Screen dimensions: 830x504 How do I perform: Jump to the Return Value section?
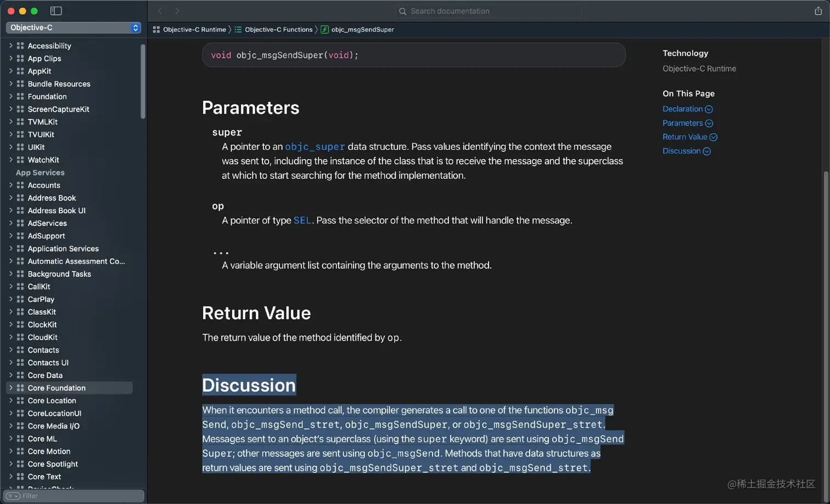(685, 137)
